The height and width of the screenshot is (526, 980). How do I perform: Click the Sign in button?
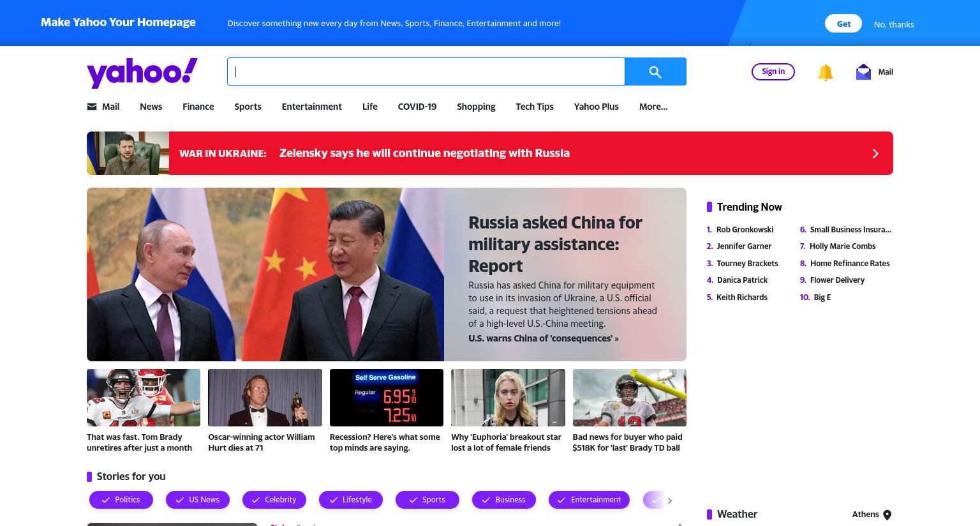773,71
